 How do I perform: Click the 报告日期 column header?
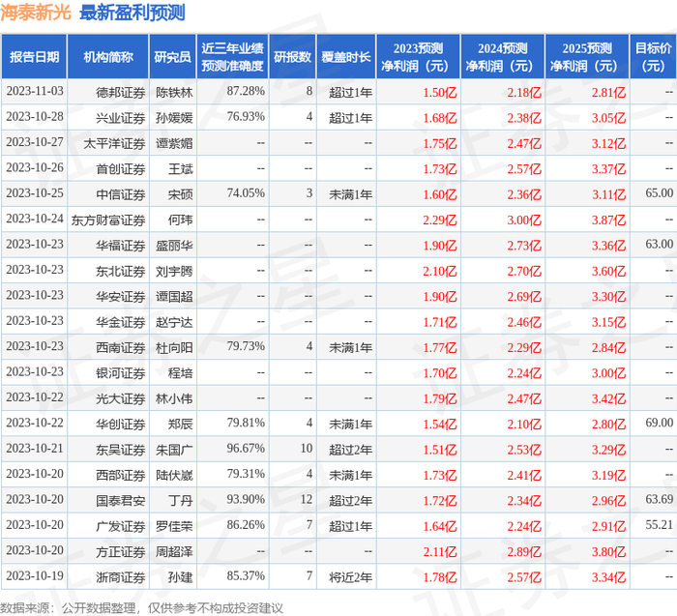[x=34, y=56]
